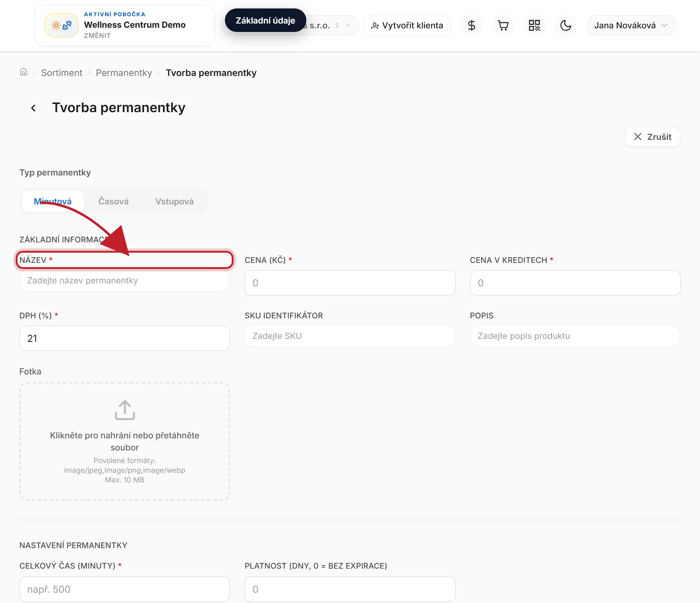Click the home icon in breadcrumbs
This screenshot has height=603, width=700.
(x=23, y=72)
